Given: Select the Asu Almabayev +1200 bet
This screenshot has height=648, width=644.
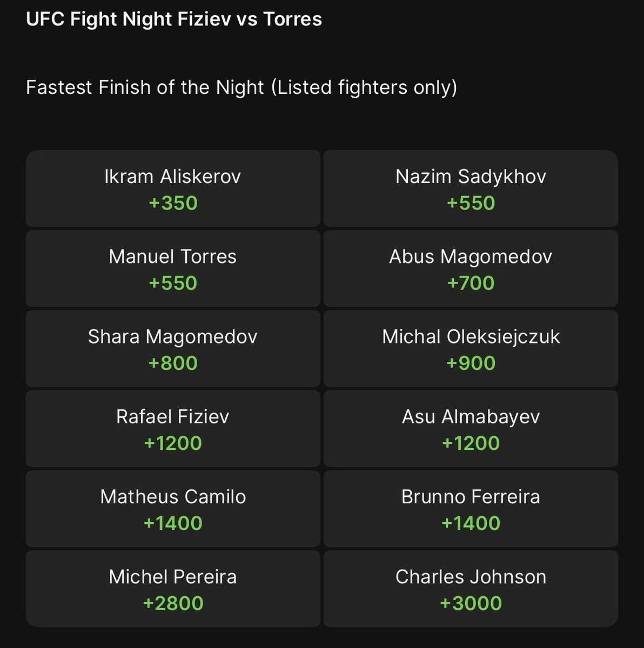Looking at the screenshot, I should click(x=471, y=429).
